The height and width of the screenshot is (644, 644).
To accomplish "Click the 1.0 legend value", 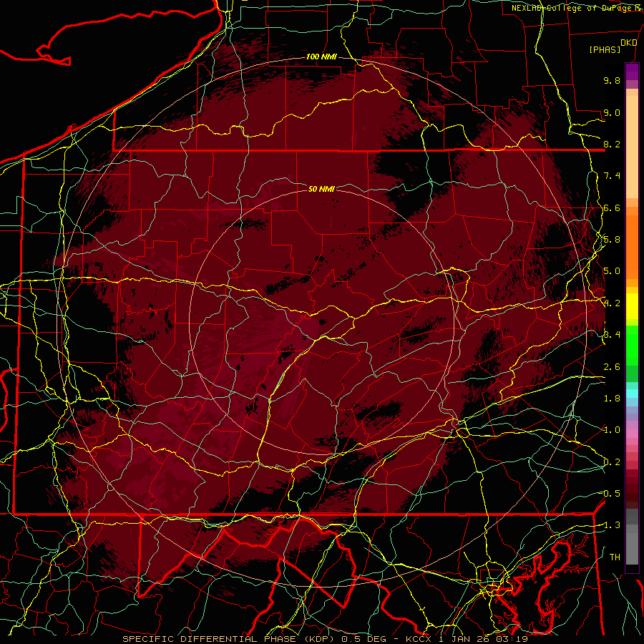I will (612, 430).
